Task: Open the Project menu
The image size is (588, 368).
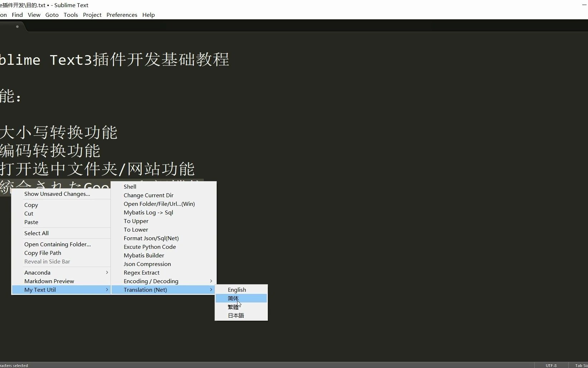Action: pos(92,15)
